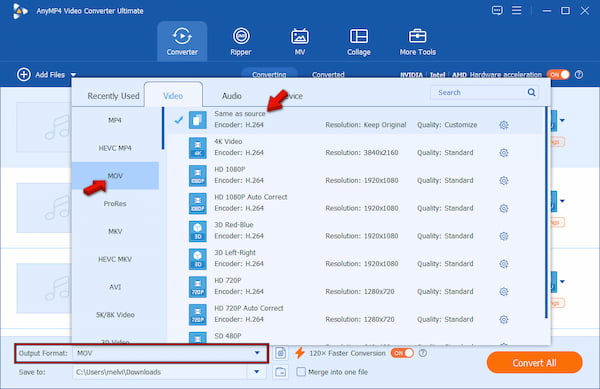600x389 pixels.
Task: Expand first file's format dropdown arrow
Action: [x=562, y=120]
